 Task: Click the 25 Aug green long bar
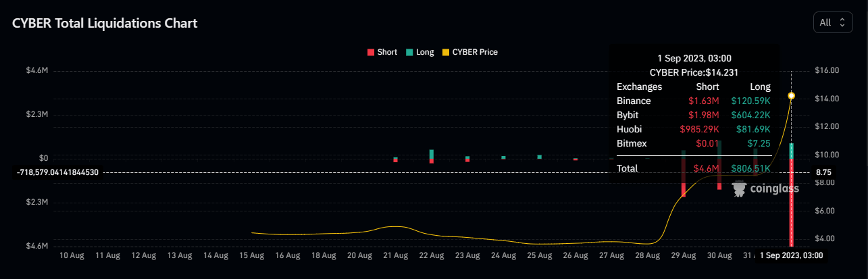pyautogui.click(x=539, y=157)
